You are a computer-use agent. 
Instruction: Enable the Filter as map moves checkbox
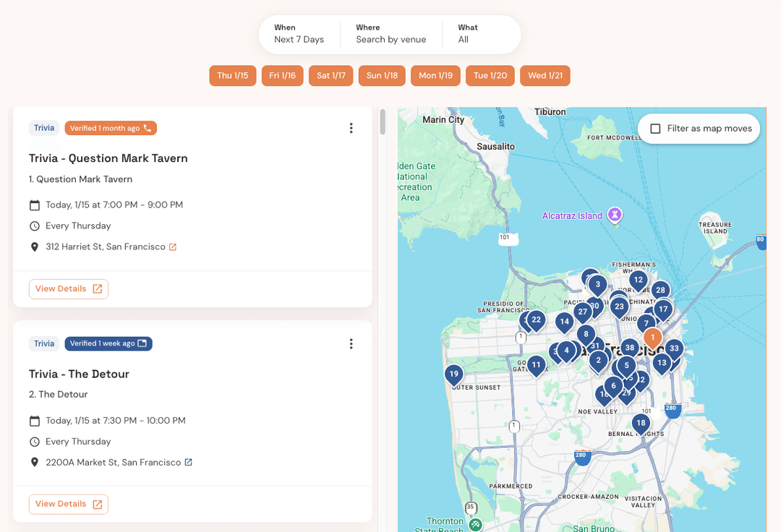(655, 128)
